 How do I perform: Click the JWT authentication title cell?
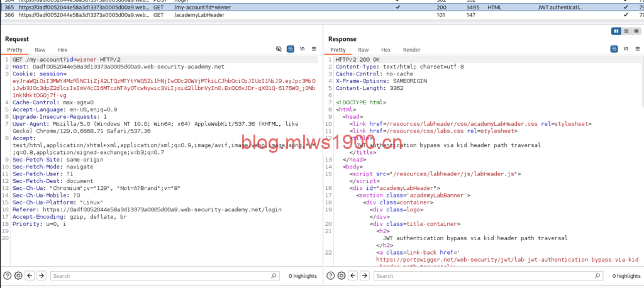pyautogui.click(x=560, y=8)
